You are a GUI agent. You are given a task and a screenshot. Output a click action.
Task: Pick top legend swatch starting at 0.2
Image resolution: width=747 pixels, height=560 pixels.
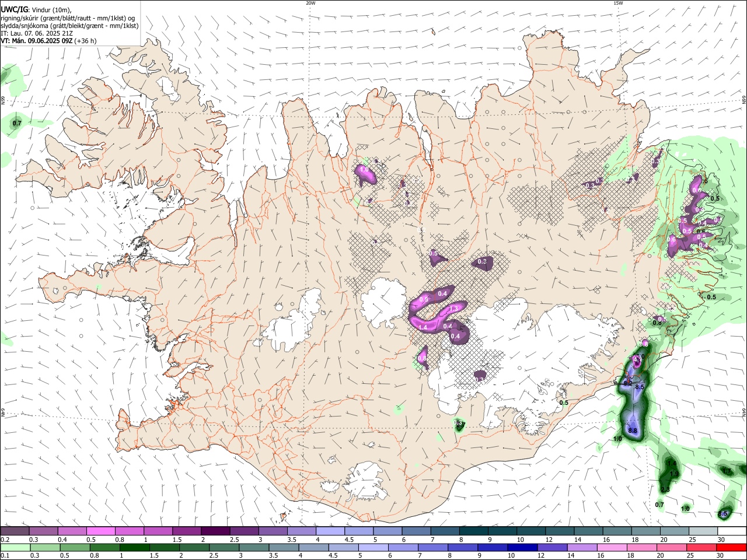15,531
